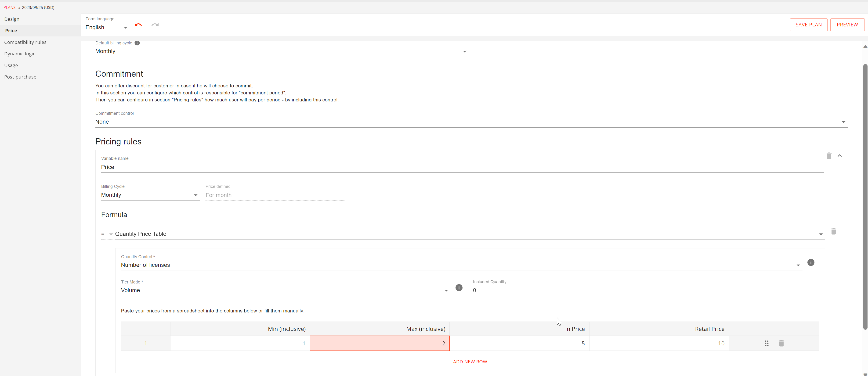868x376 pixels.
Task: Click the In Price column header
Action: click(x=519, y=329)
